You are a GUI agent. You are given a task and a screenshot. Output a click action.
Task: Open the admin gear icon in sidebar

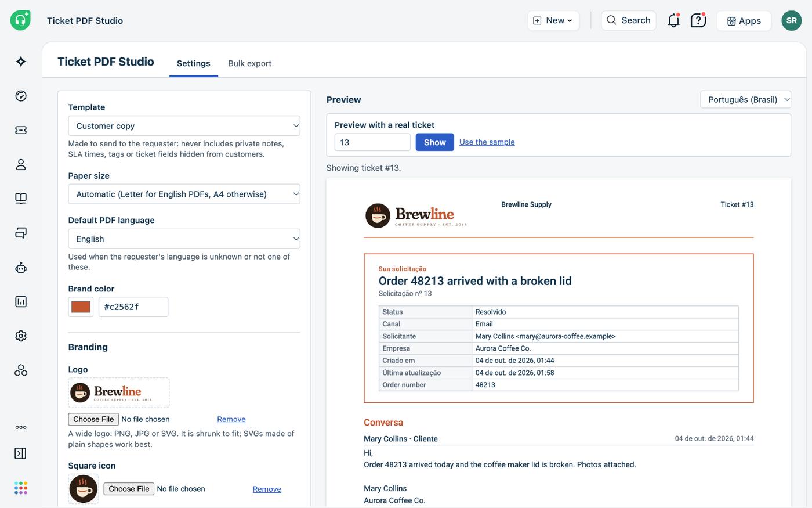[21, 336]
